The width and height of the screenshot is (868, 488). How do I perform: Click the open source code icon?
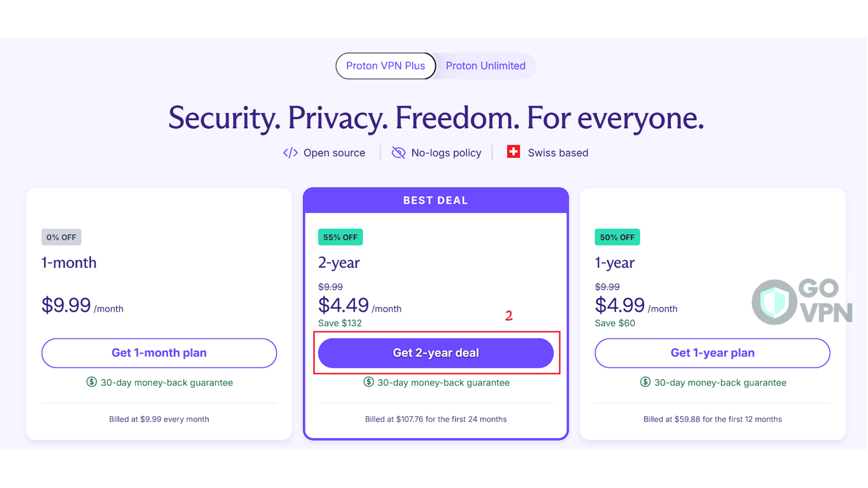(x=291, y=153)
